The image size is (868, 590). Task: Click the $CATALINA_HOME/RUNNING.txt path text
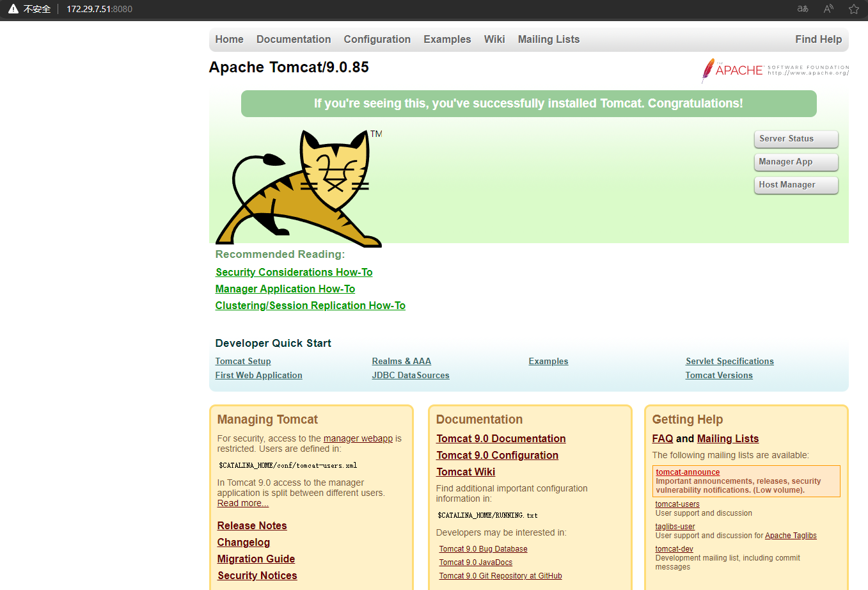coord(487,515)
